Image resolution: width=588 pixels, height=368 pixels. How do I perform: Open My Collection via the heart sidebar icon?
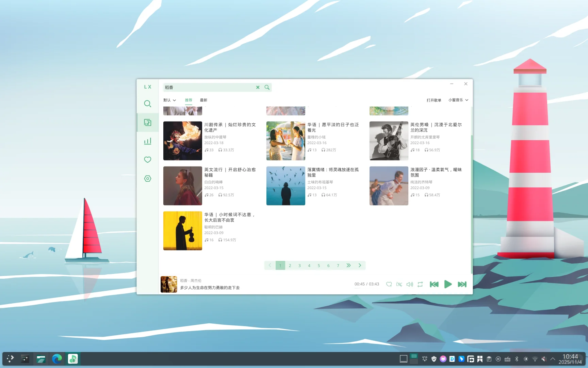point(147,159)
